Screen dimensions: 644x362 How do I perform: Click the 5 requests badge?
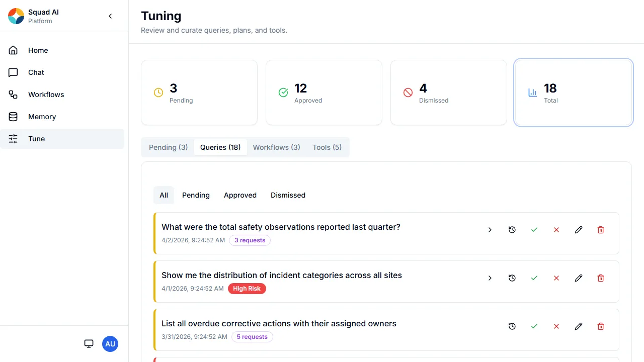(252, 337)
